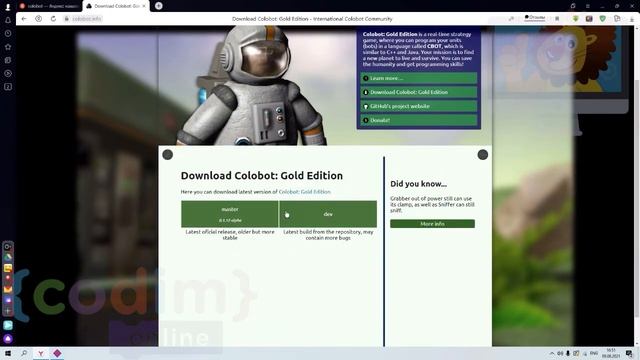Click the Donate! button
Screen dimensions: 640x360
pyautogui.click(x=419, y=120)
